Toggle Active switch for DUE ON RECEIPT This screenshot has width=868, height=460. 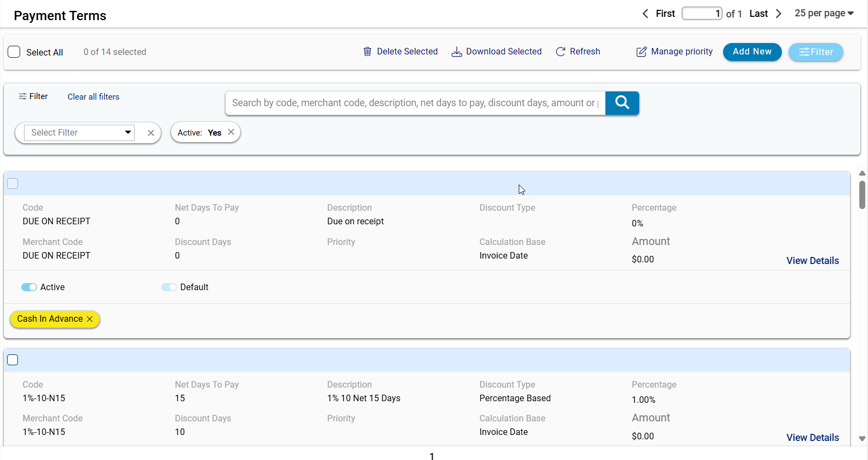(29, 287)
